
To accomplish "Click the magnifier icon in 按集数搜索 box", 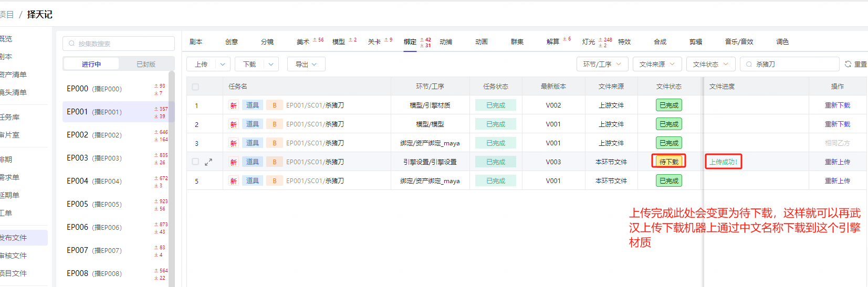I will pos(72,44).
